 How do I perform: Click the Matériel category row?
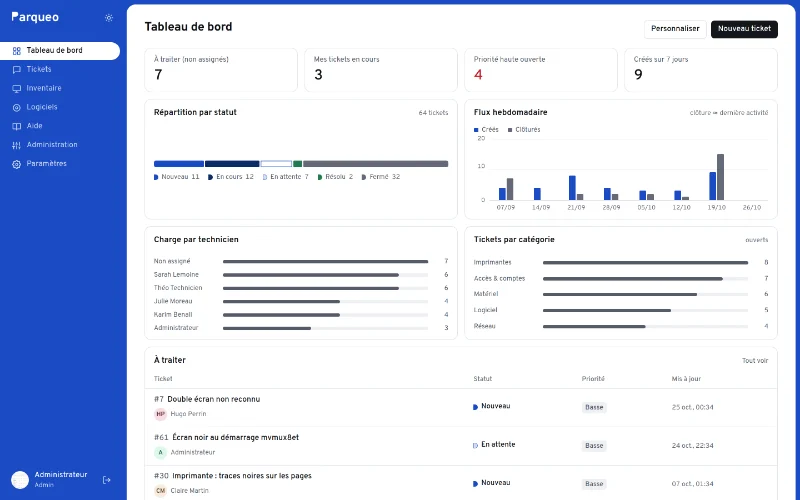621,294
